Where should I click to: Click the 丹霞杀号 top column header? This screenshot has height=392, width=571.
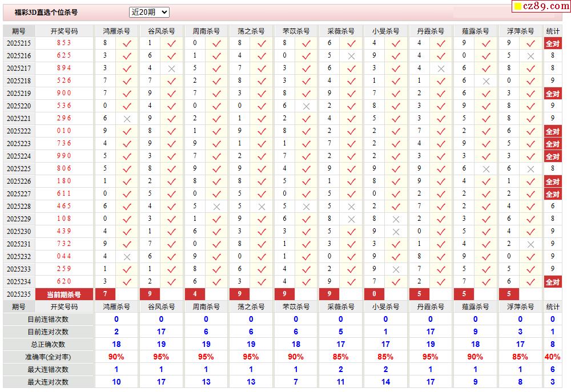(431, 31)
